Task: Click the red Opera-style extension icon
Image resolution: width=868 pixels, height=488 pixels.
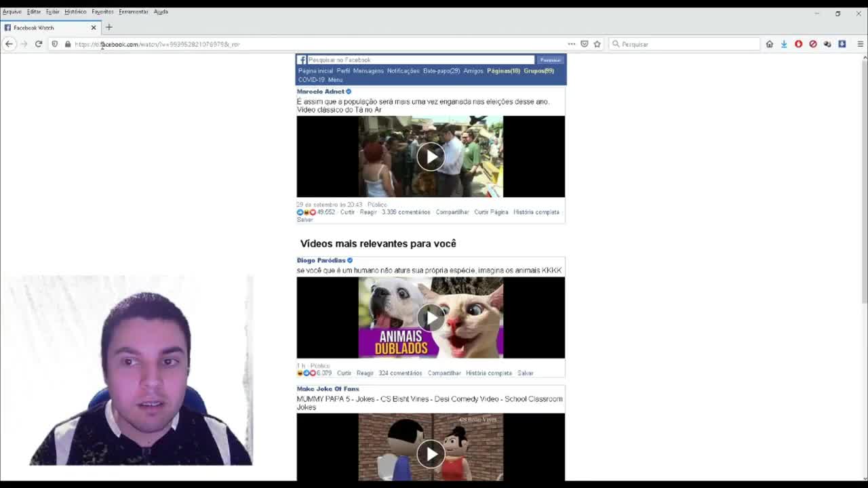Action: pos(798,44)
